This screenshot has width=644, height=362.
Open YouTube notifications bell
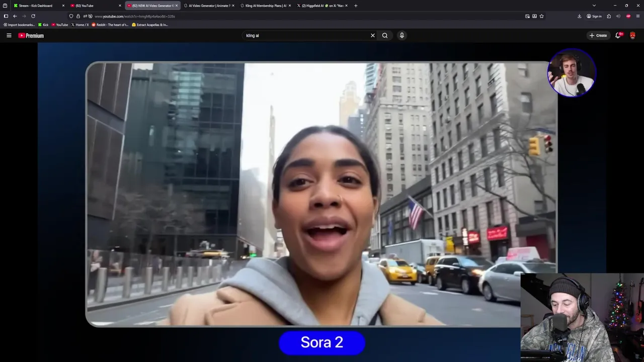[x=618, y=35]
